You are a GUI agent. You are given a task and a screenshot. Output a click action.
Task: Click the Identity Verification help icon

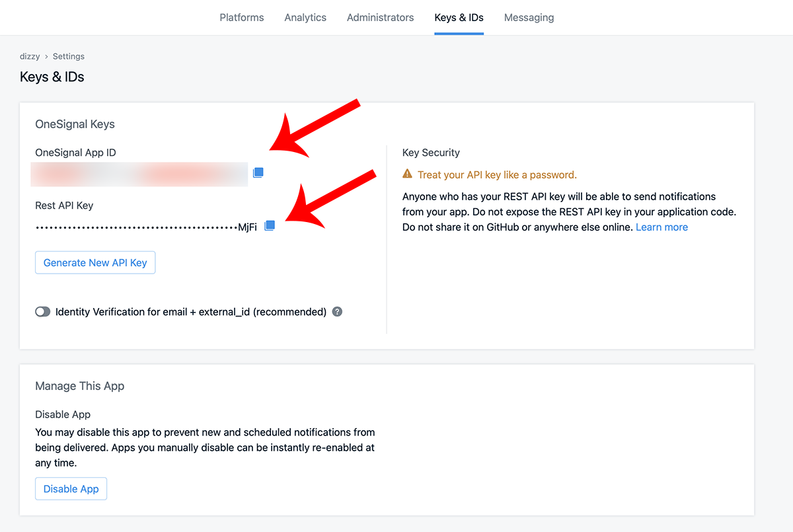click(x=337, y=312)
